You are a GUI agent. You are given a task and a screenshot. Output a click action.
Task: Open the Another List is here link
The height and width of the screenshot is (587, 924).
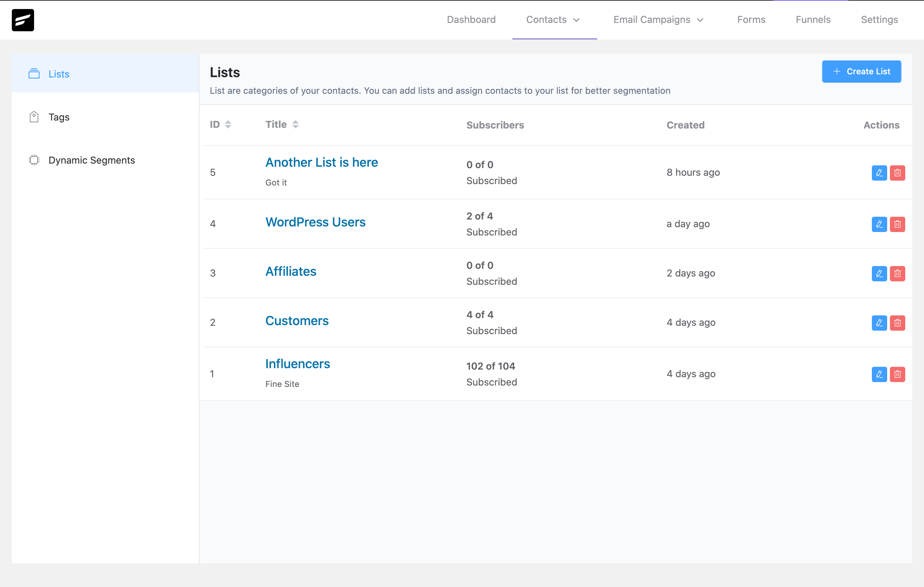coord(322,162)
